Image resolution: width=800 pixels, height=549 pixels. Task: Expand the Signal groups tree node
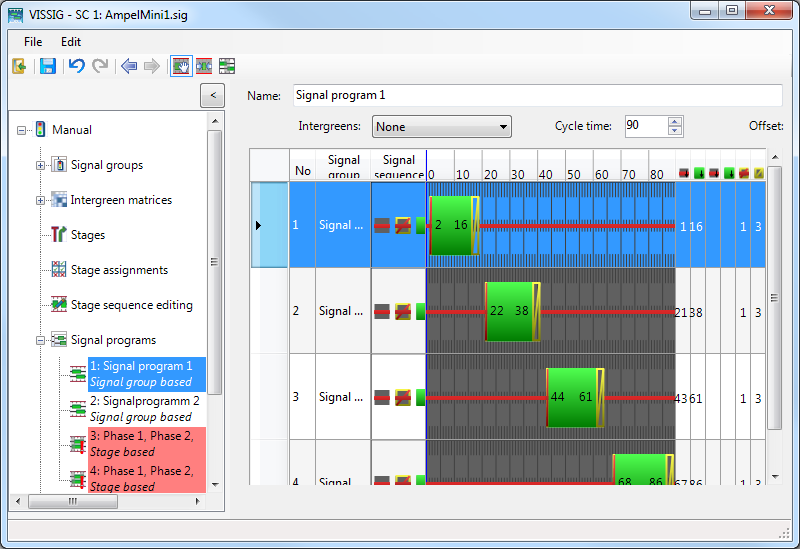[x=41, y=165]
